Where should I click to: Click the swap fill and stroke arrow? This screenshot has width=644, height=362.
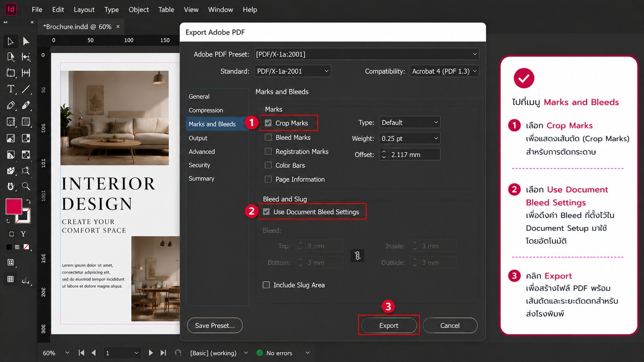(28, 201)
